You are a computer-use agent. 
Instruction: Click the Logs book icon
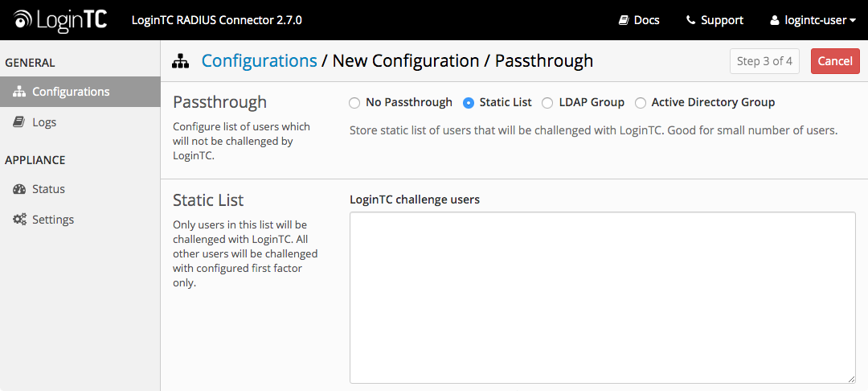(18, 122)
